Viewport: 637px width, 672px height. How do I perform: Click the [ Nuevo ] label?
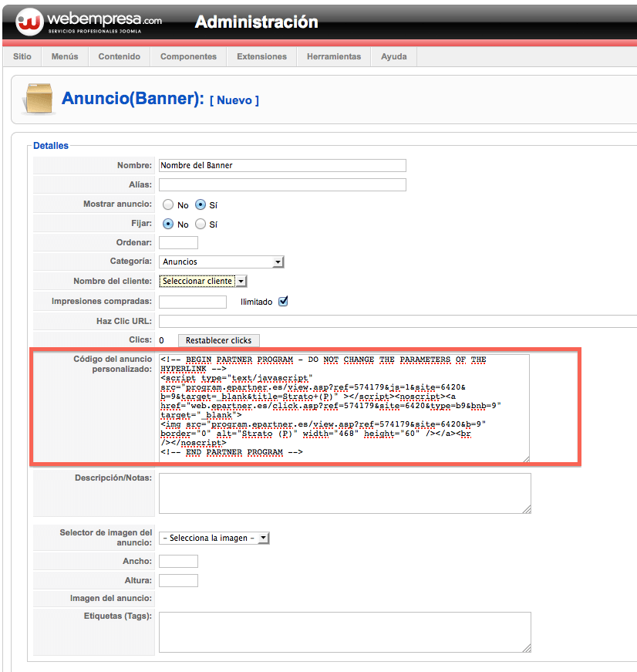click(x=234, y=100)
